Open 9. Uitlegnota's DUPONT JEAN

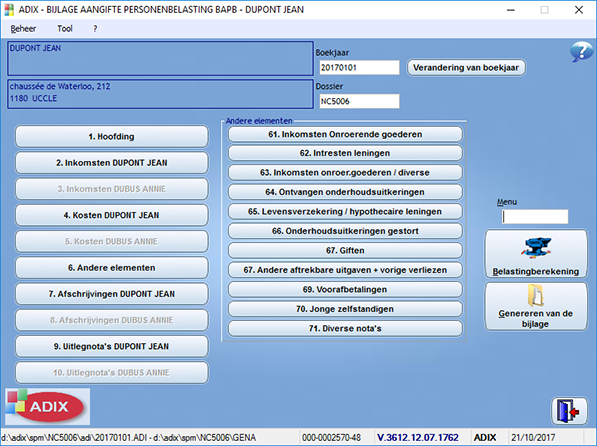pyautogui.click(x=112, y=347)
